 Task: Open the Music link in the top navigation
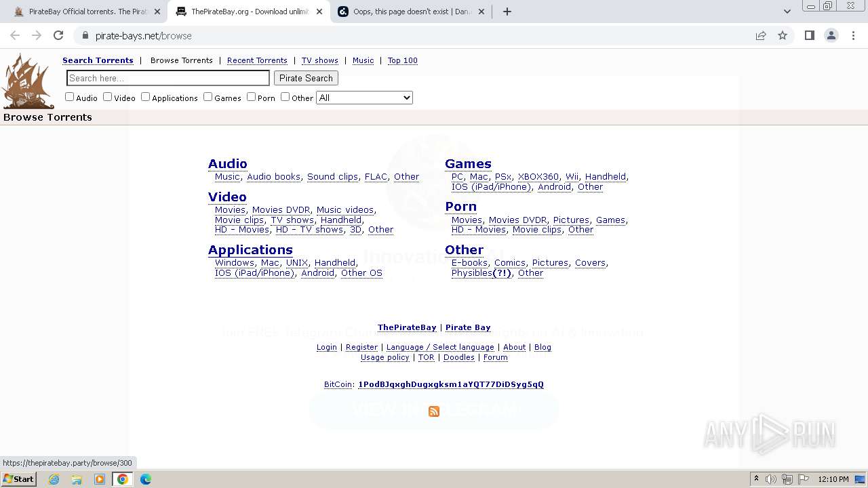click(363, 60)
